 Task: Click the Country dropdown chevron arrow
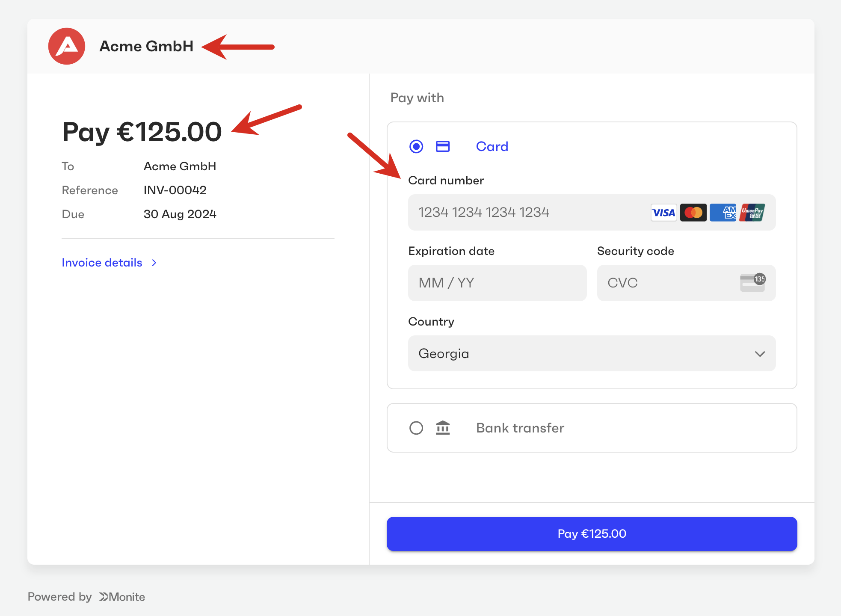[x=760, y=354]
